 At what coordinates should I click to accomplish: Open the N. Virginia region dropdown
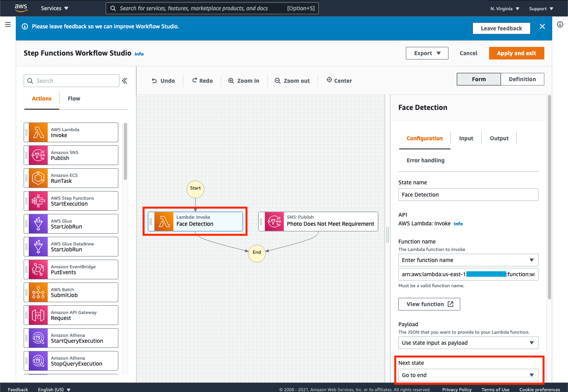tap(505, 9)
